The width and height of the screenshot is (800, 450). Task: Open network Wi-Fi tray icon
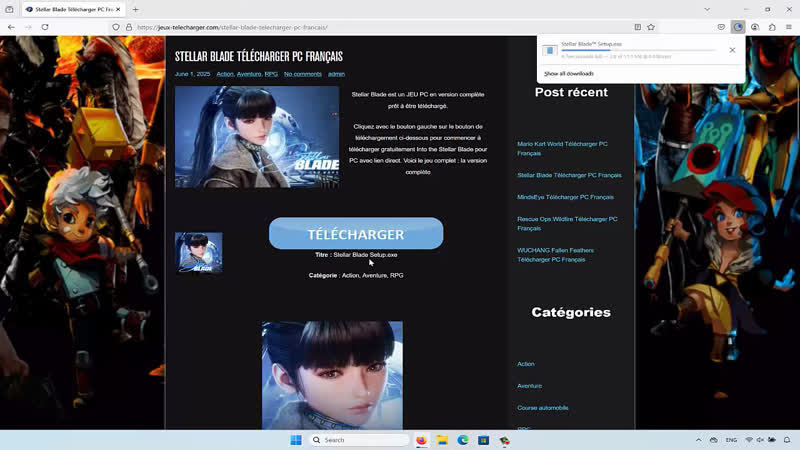pyautogui.click(x=749, y=440)
